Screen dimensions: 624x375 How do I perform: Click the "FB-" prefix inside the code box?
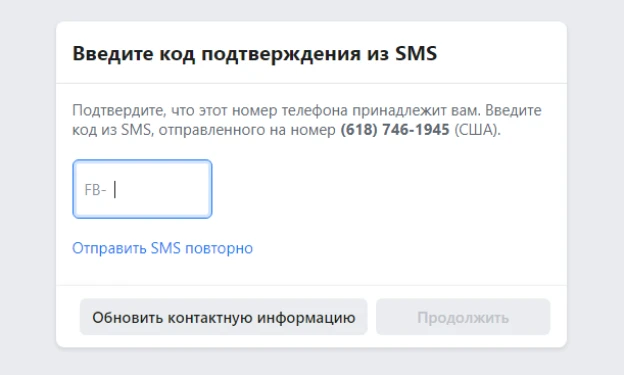click(x=95, y=190)
